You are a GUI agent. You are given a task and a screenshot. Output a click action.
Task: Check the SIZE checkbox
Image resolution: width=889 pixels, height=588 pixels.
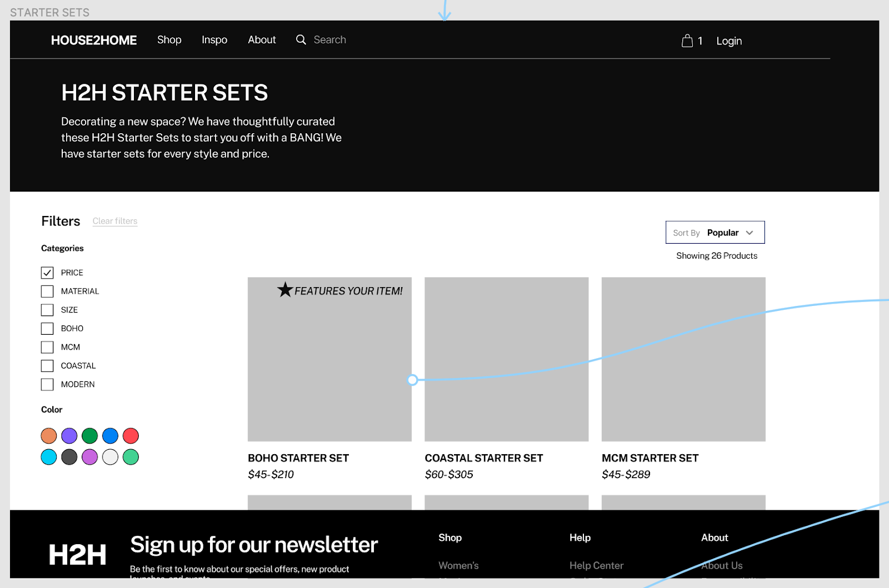(x=47, y=310)
